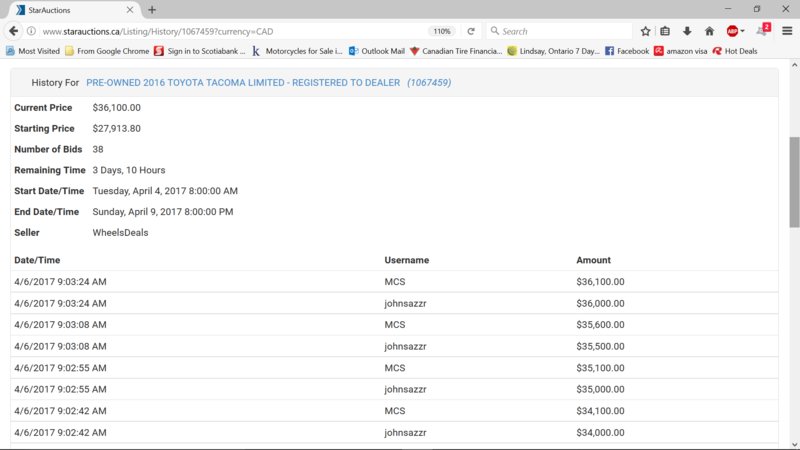
Task: Click the $35,100.00 bid amount
Action: pyautogui.click(x=601, y=368)
